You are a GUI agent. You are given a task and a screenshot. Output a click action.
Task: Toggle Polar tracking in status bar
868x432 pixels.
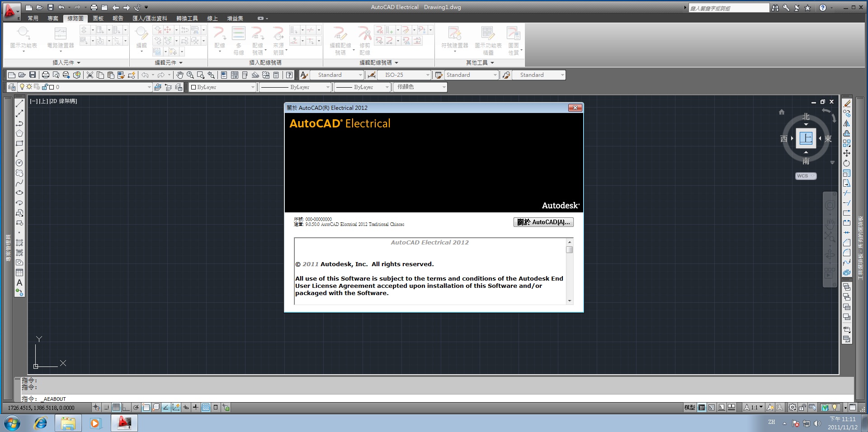[136, 408]
